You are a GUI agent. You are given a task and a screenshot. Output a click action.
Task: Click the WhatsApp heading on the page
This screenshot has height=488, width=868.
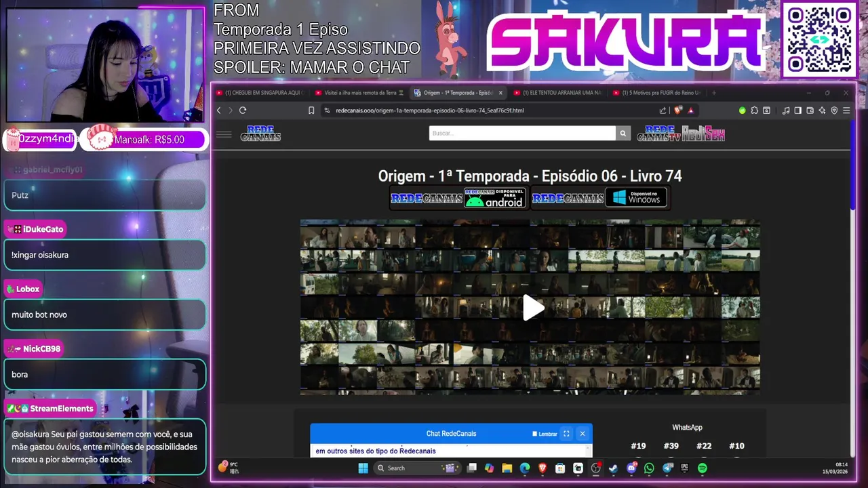[687, 428]
